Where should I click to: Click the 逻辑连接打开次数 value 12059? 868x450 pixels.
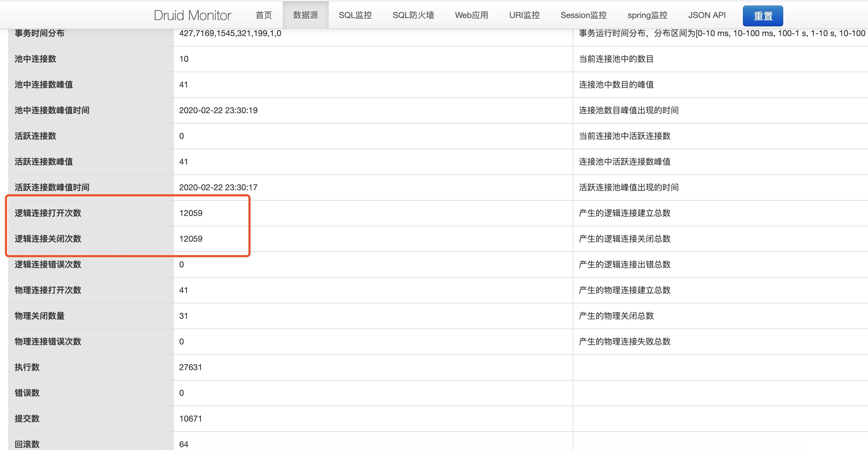[191, 213]
